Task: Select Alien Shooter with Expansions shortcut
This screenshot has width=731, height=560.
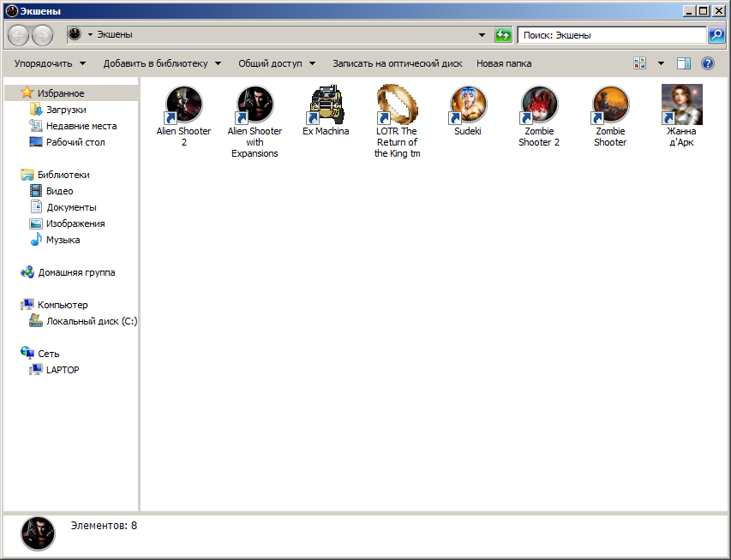Action: coord(255,122)
